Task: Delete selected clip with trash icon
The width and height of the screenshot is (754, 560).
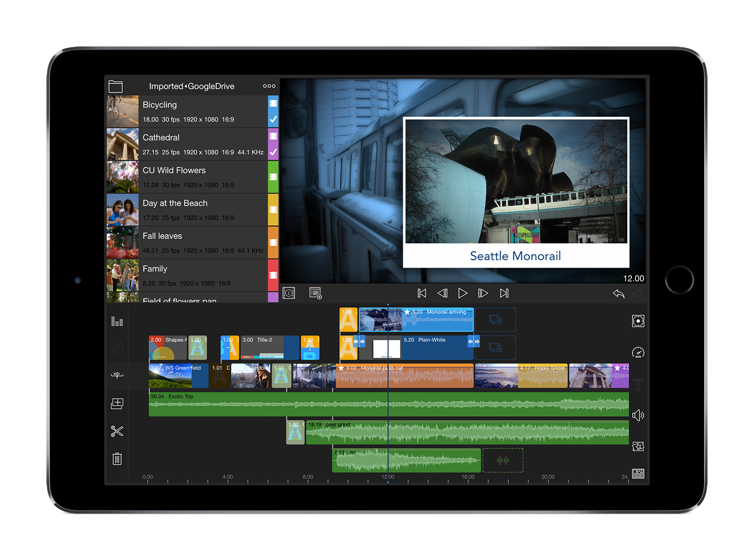Action: (117, 458)
